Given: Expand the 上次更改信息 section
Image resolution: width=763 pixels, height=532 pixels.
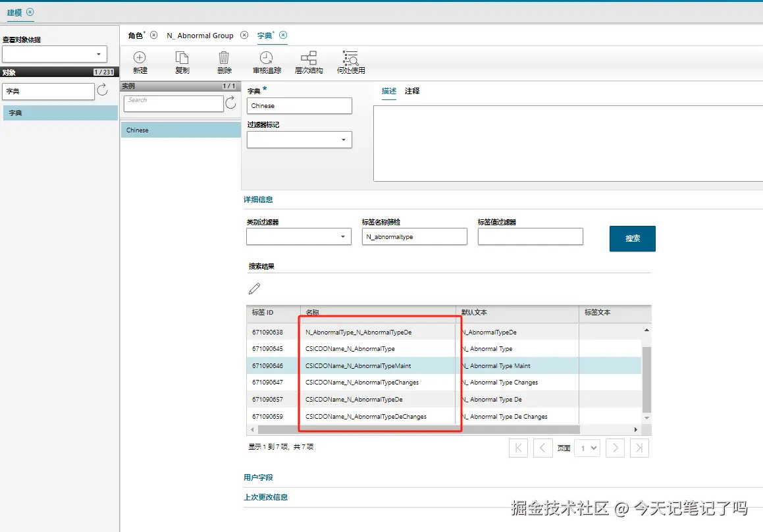Looking at the screenshot, I should tap(266, 497).
